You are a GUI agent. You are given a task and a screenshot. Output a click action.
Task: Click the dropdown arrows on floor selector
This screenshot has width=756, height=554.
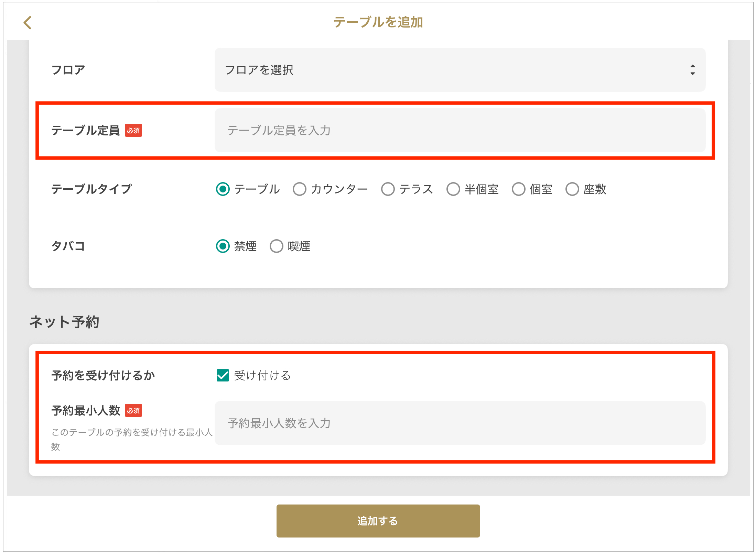pos(692,70)
